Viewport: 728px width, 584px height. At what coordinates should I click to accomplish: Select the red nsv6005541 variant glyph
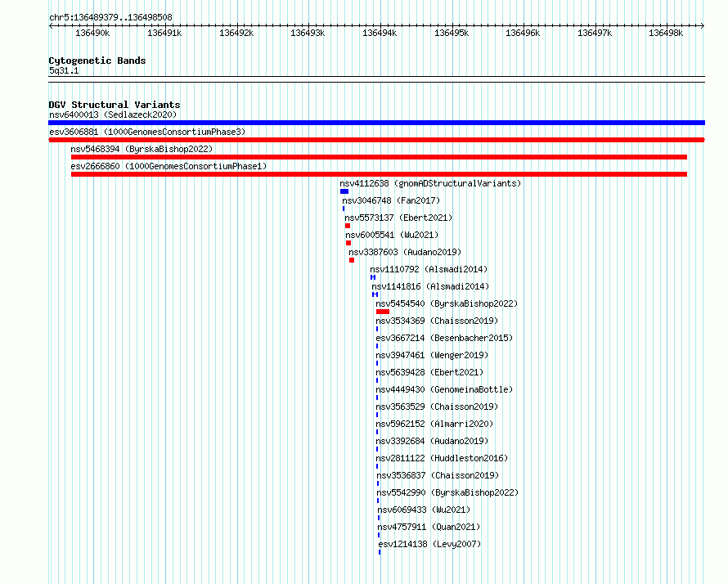click(x=348, y=243)
